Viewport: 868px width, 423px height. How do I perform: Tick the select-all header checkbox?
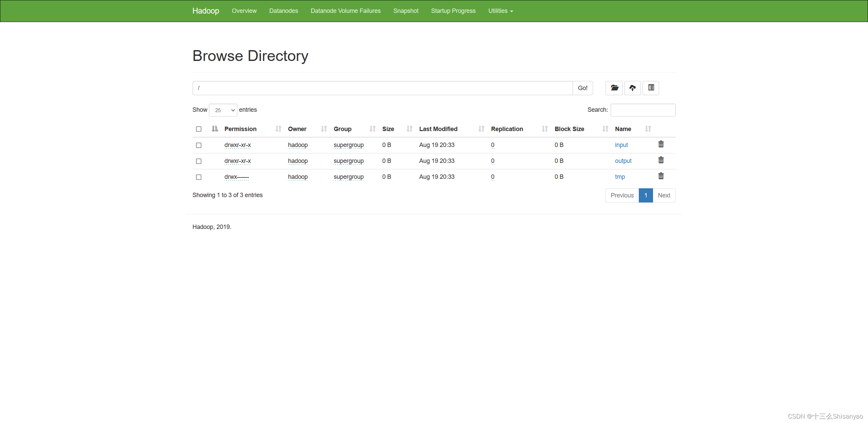(x=199, y=129)
